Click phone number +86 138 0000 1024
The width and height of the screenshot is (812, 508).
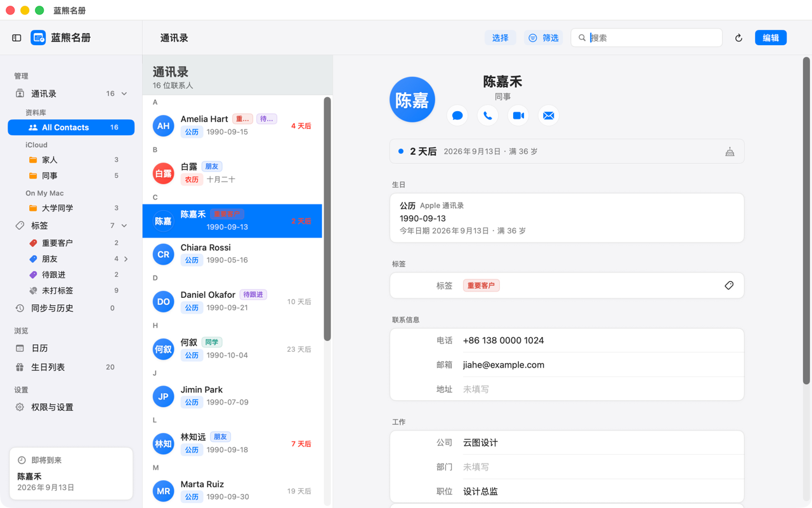tap(504, 341)
